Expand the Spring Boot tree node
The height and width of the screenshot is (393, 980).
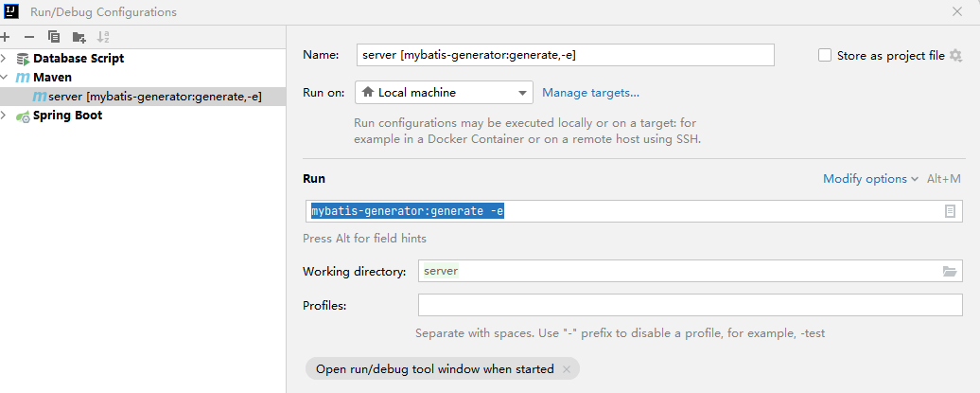[5, 116]
